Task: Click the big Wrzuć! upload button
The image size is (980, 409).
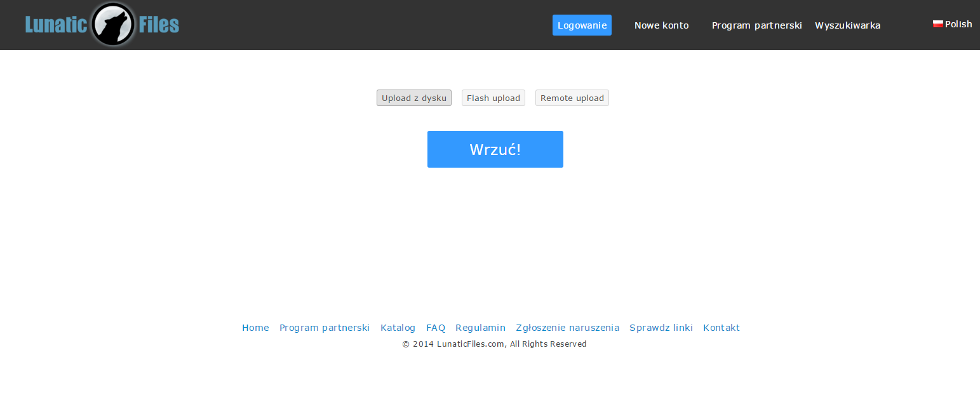Action: click(495, 149)
